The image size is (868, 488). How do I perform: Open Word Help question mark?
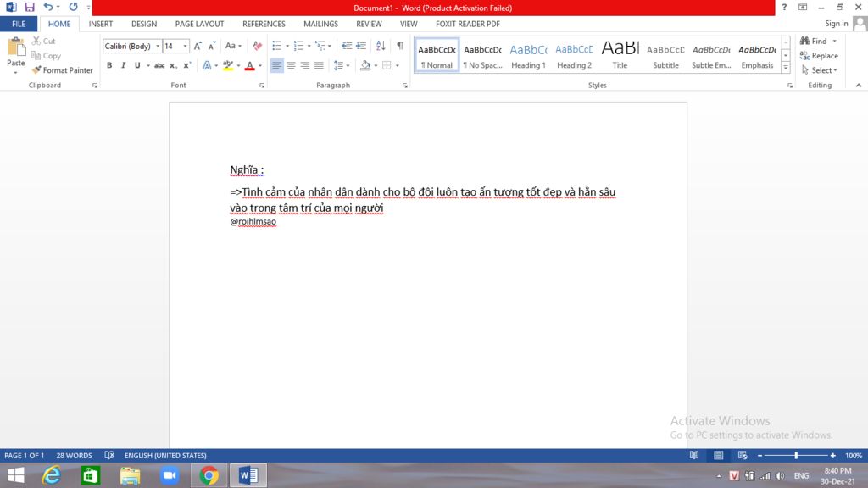[784, 7]
